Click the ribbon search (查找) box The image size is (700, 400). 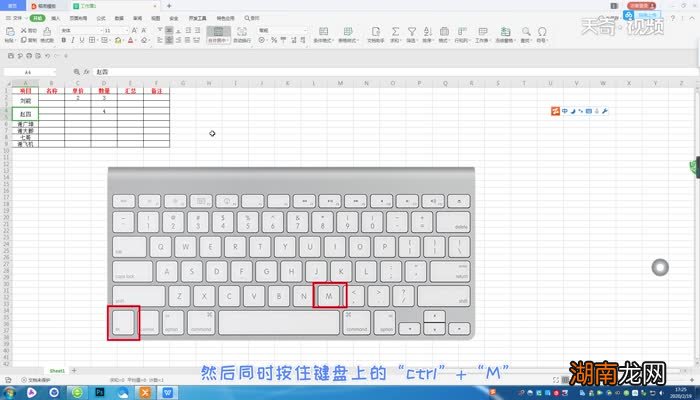tap(252, 18)
